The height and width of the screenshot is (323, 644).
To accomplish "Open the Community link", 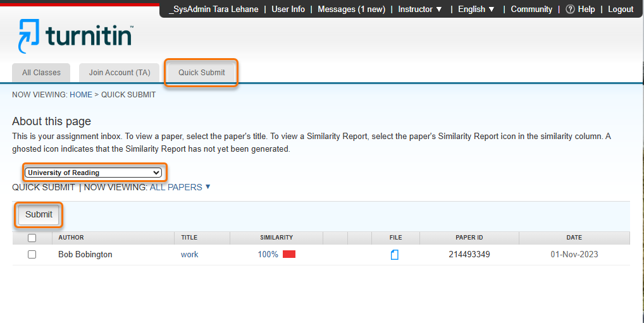I will [x=531, y=9].
